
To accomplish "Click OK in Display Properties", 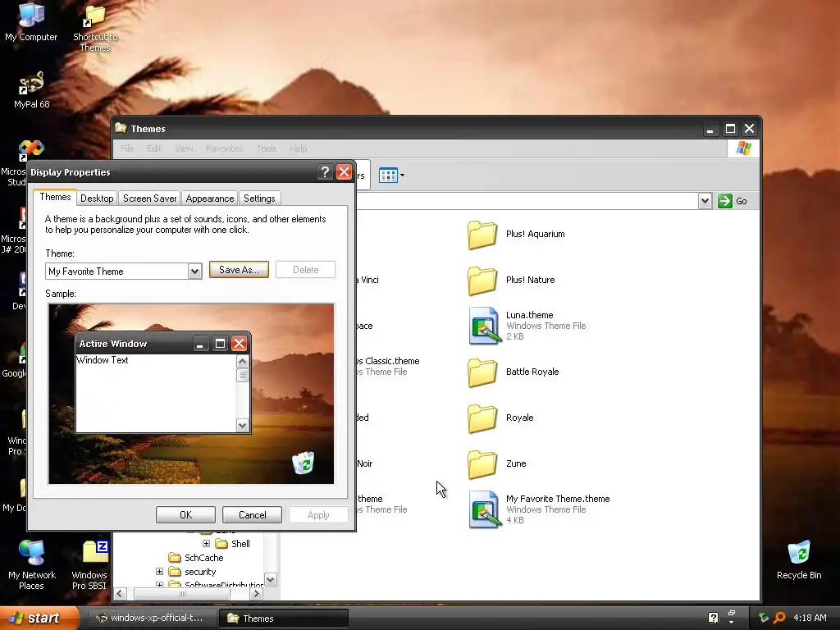I will 186,515.
